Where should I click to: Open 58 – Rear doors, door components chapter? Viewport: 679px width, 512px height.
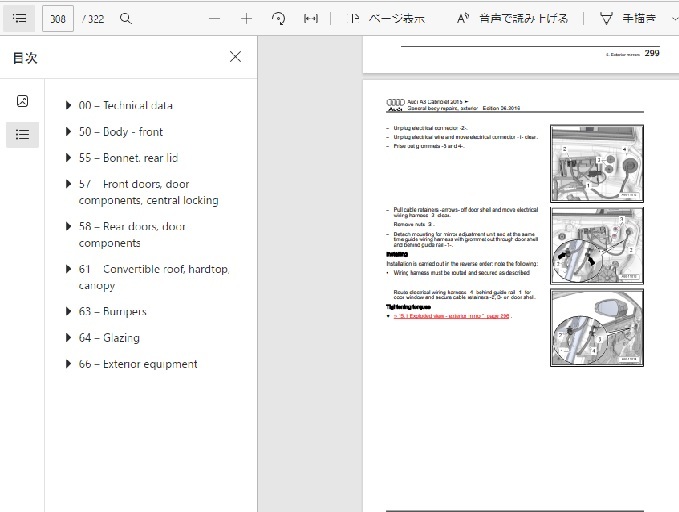coord(132,234)
